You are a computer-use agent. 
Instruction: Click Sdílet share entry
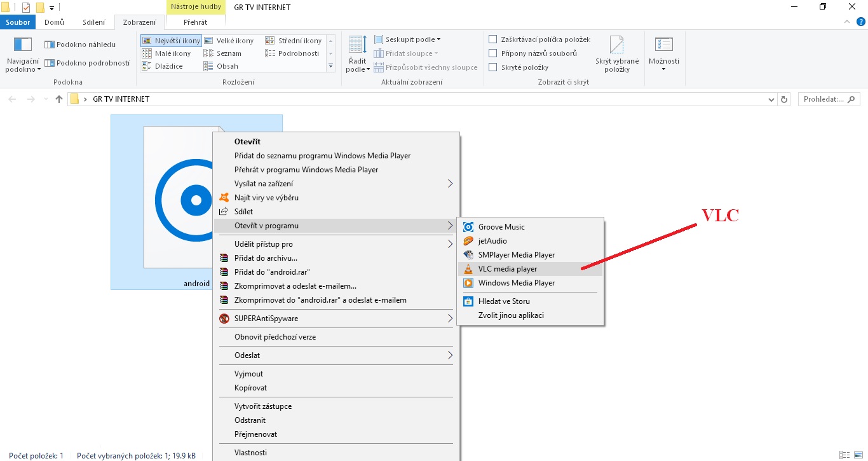(x=336, y=212)
